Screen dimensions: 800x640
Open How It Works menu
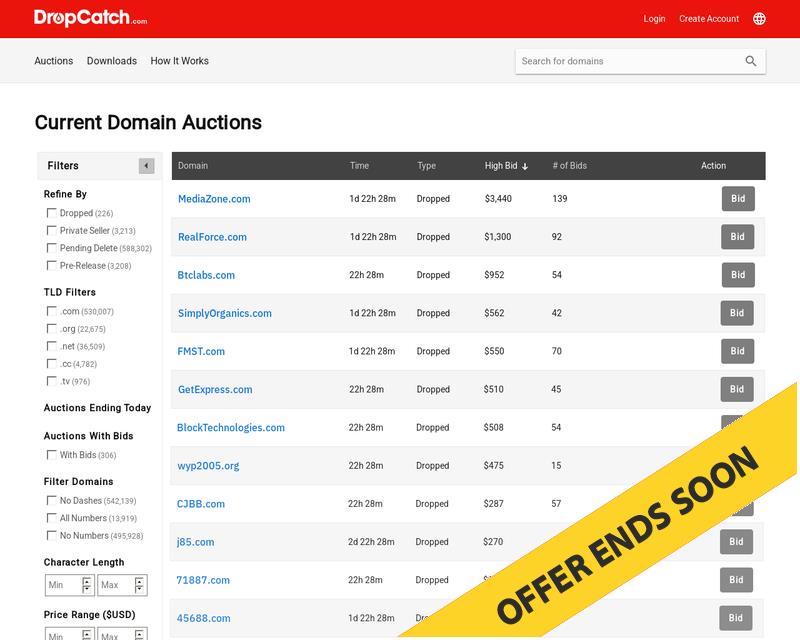[x=180, y=61]
